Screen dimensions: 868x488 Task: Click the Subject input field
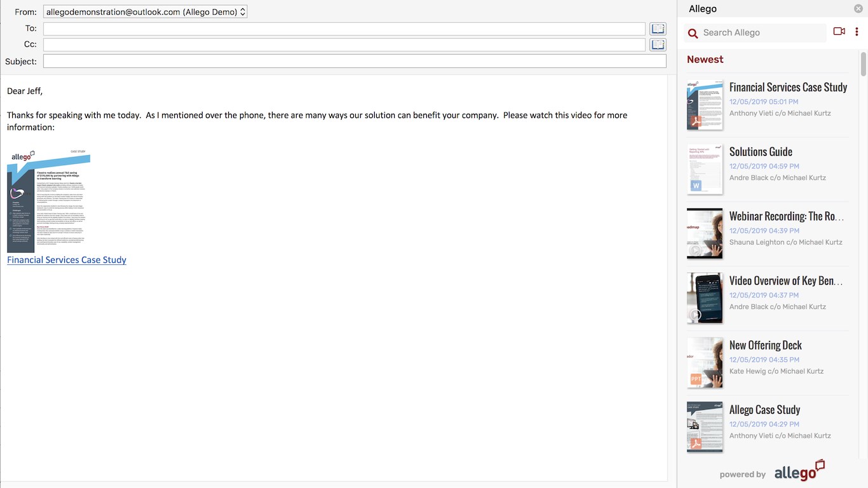(355, 61)
